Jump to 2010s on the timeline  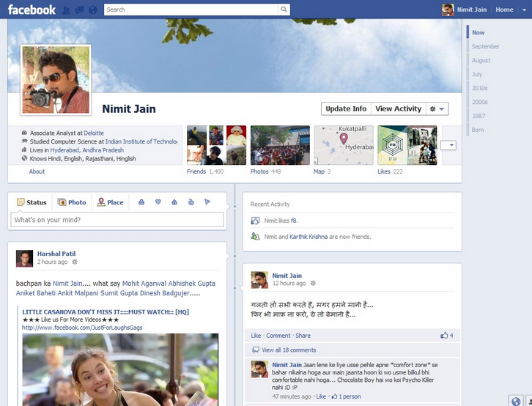(x=481, y=88)
